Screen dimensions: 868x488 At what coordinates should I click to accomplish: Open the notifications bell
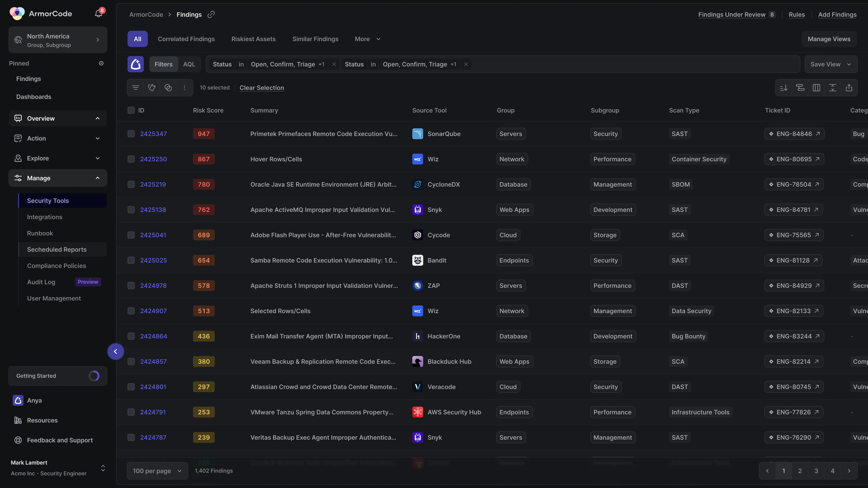click(98, 13)
